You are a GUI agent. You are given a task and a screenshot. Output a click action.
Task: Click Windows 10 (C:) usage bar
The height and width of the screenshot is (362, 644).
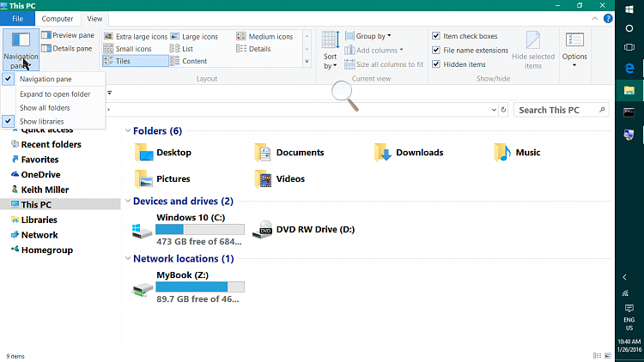point(200,229)
